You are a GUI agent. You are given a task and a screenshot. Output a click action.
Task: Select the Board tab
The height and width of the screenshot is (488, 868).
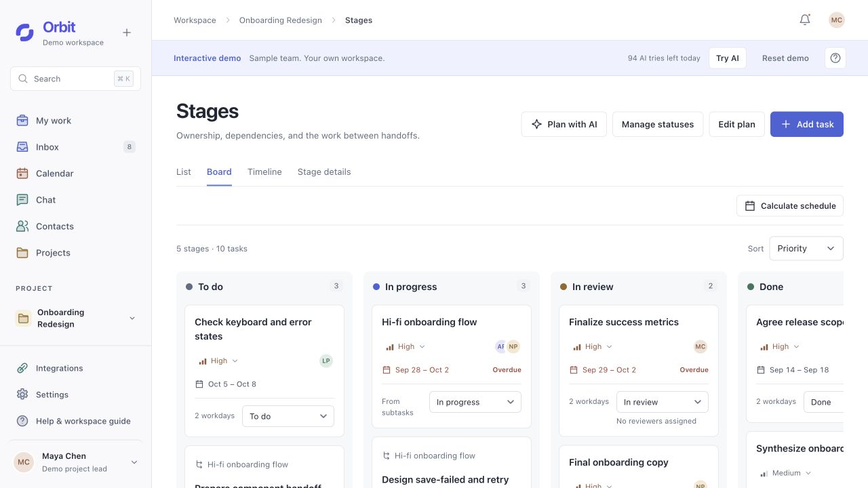[x=219, y=172]
